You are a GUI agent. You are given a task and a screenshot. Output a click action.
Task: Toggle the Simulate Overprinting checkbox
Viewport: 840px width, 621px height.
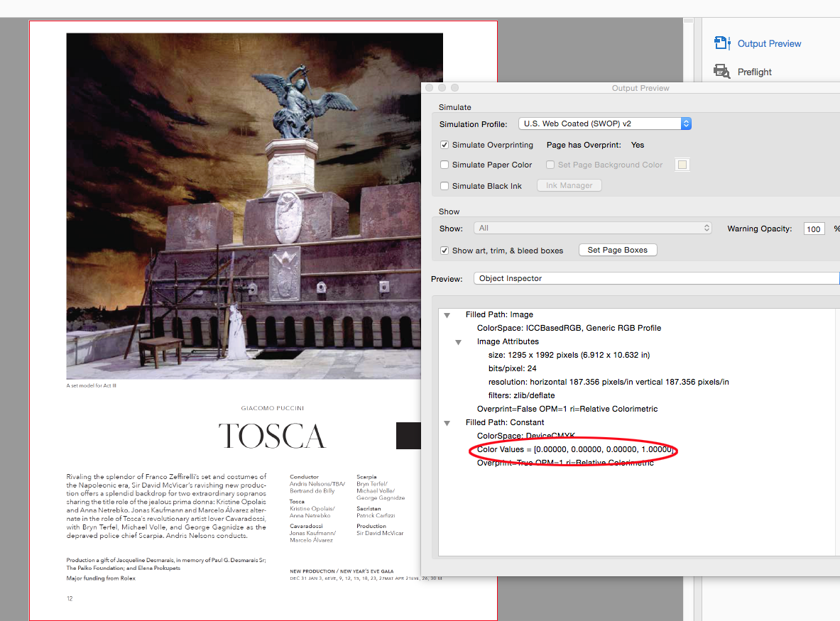pyautogui.click(x=444, y=145)
